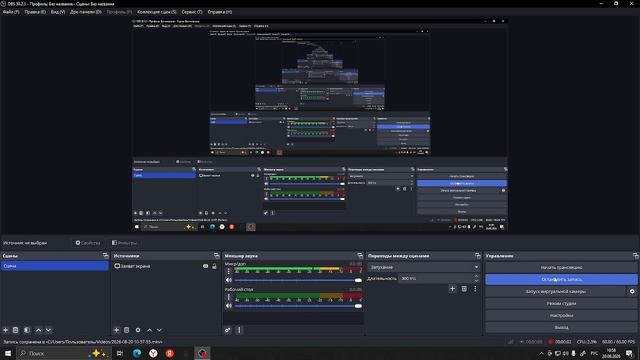Open Windows notification center icon
The image size is (640, 360).
pyautogui.click(x=629, y=353)
